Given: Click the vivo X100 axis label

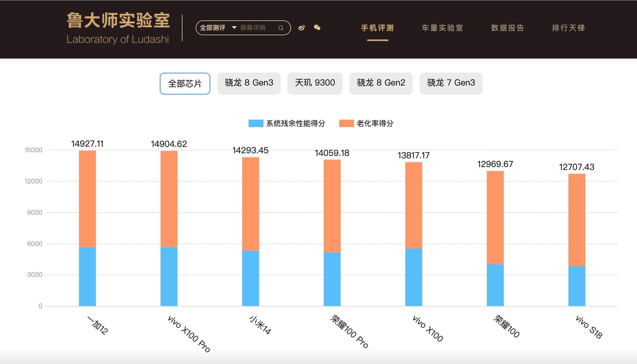Looking at the screenshot, I should coord(428,329).
